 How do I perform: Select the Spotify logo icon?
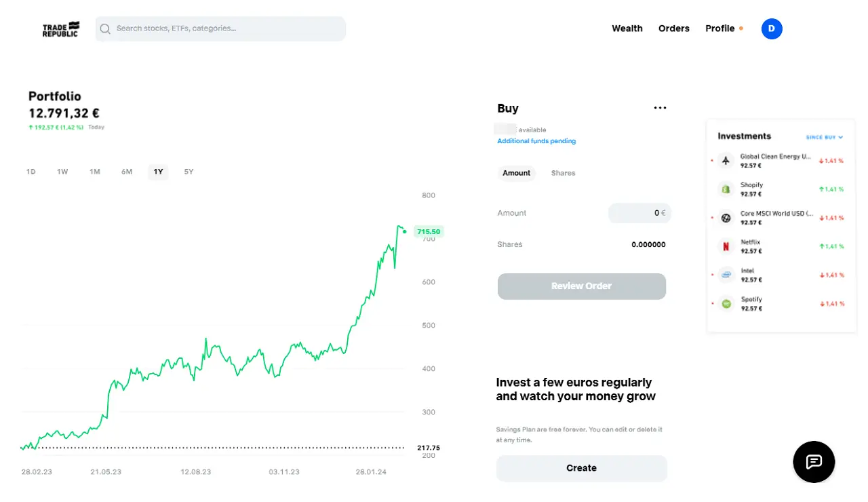(726, 304)
